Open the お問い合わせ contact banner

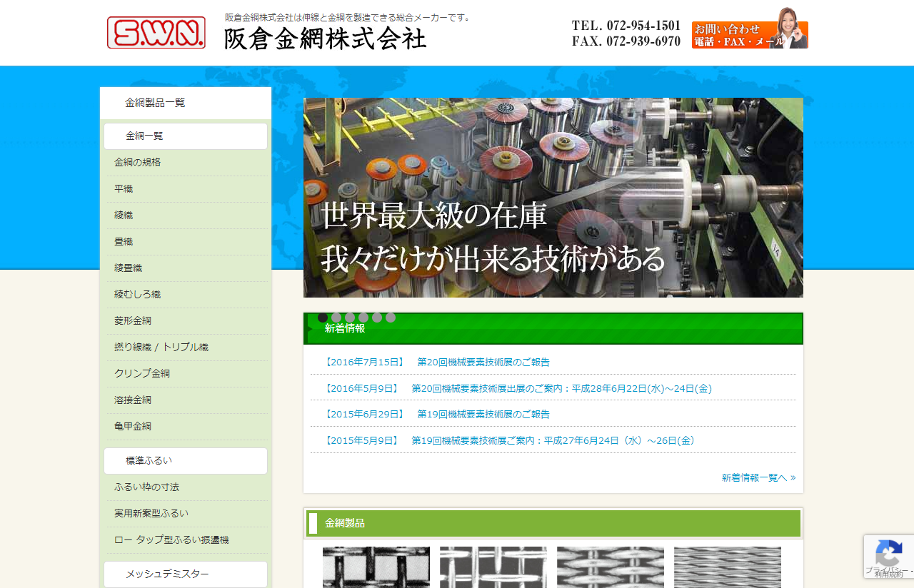750,29
